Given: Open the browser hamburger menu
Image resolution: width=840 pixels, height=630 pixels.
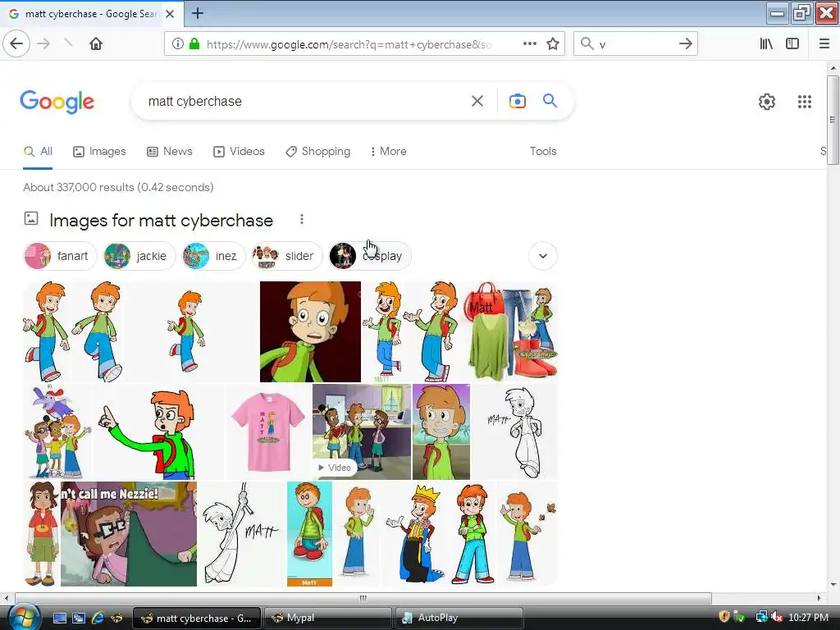Looking at the screenshot, I should (824, 44).
